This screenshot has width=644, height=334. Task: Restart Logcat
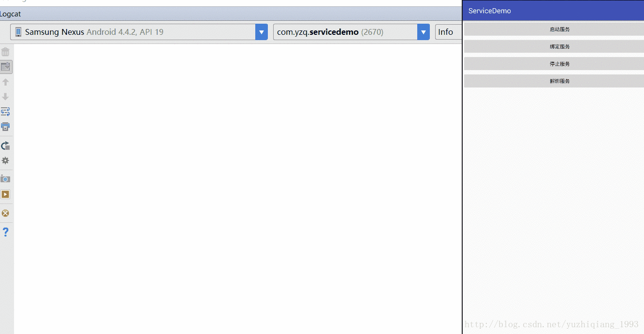[x=5, y=145]
